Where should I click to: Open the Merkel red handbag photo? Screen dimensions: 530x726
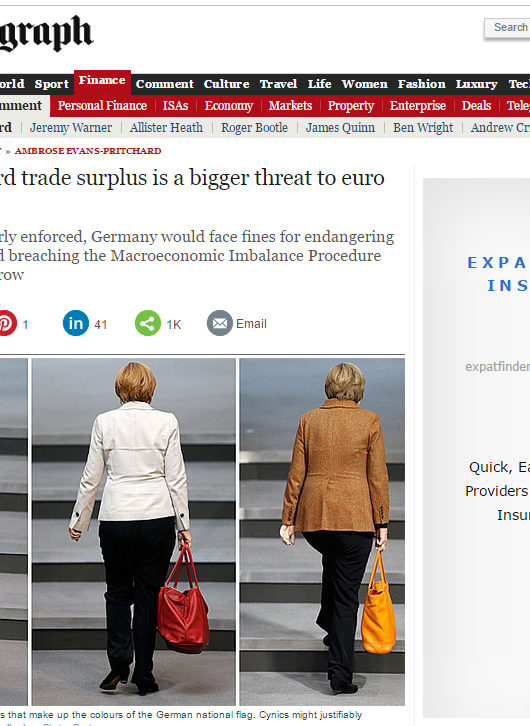[133, 532]
